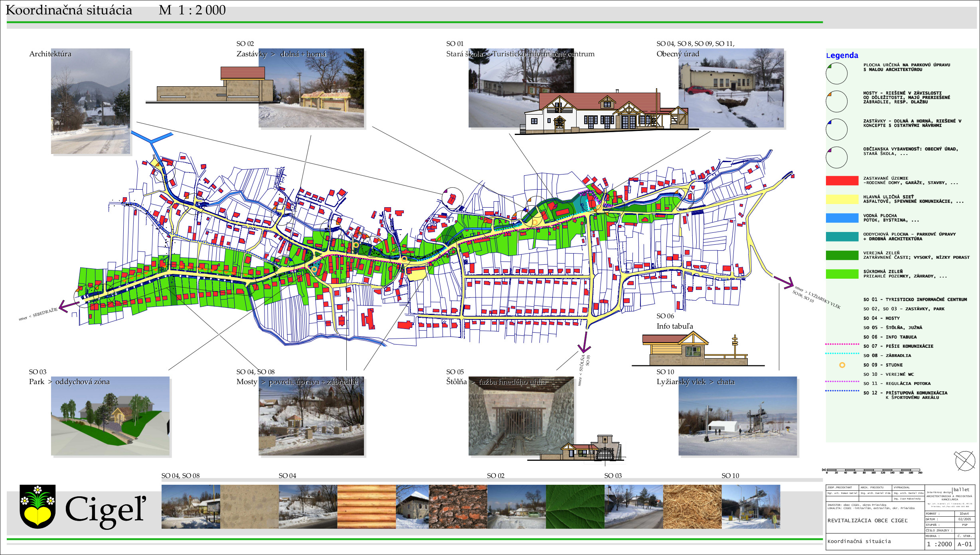Screen dimensions: 980x555
Task: Open the SO 05 Štôlňa tunnel photo
Action: 521,416
